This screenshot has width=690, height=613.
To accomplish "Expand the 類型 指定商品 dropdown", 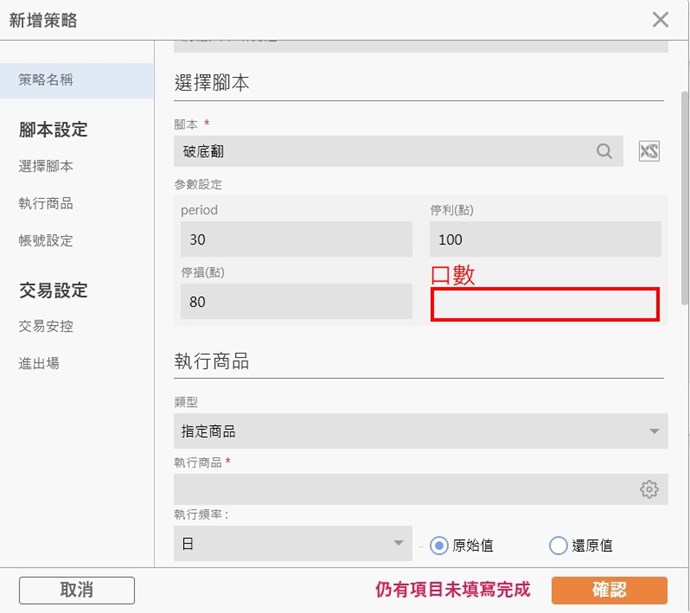I will point(420,432).
